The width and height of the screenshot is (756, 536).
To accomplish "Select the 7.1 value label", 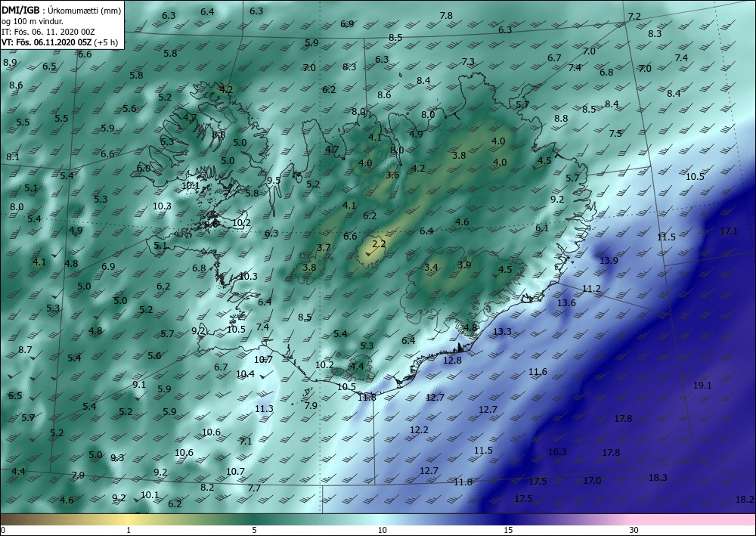I will (x=246, y=441).
